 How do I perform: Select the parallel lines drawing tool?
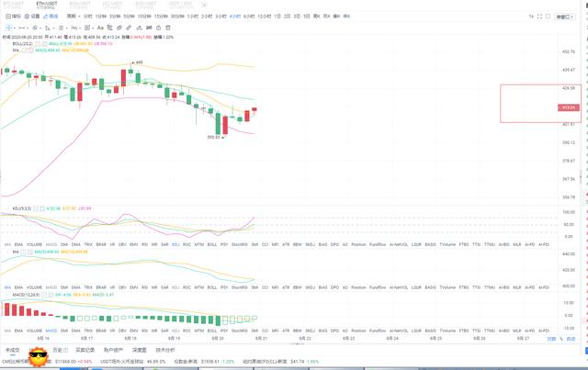click(61, 28)
